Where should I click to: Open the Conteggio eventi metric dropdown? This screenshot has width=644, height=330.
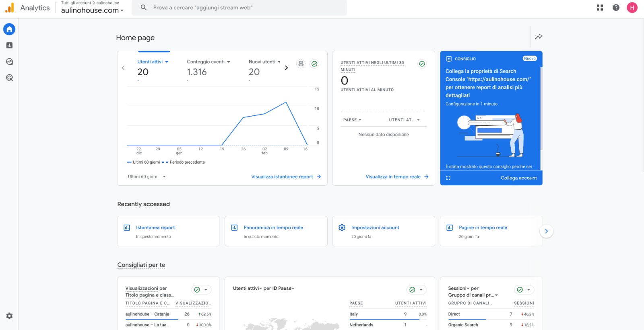pyautogui.click(x=208, y=62)
